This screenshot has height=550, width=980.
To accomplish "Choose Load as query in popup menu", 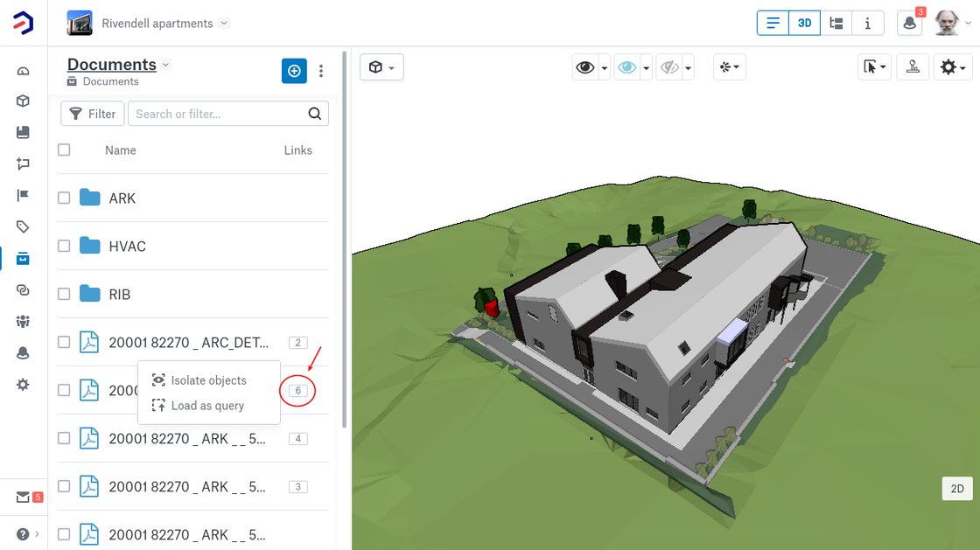I will coord(207,406).
